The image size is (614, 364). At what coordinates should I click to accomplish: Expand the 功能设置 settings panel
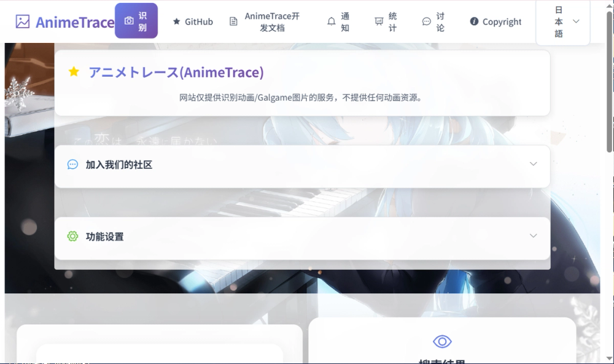[x=534, y=235]
